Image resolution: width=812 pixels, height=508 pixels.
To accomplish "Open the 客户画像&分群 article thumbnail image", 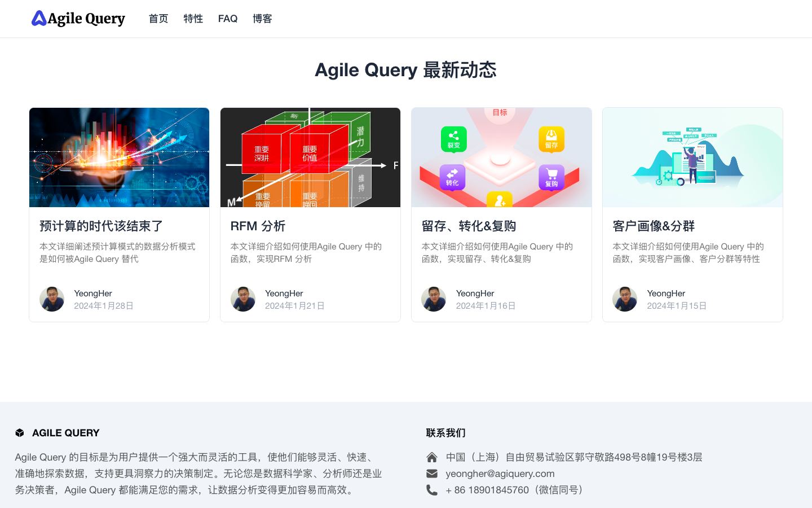I will click(692, 157).
